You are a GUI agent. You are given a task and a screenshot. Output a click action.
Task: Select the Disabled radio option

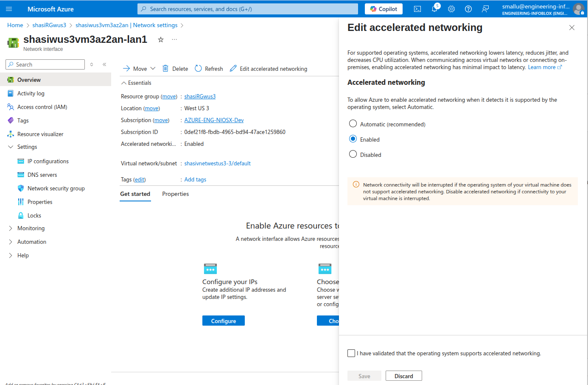[x=353, y=154]
